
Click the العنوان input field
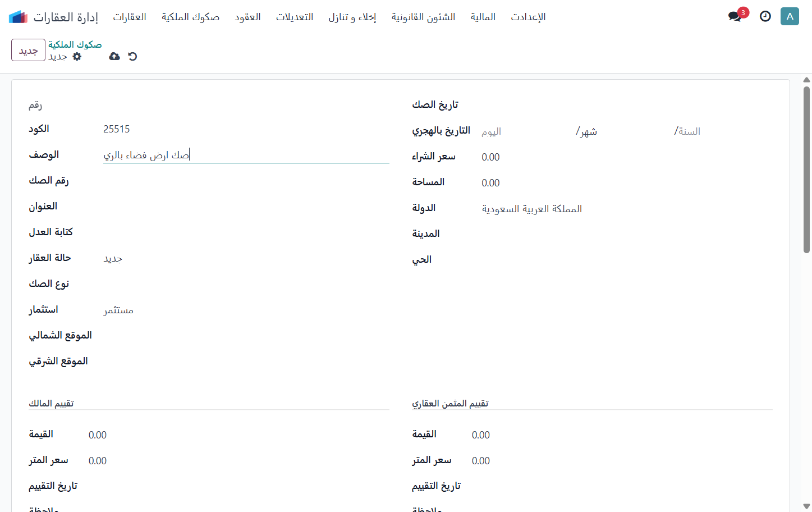[246, 207]
